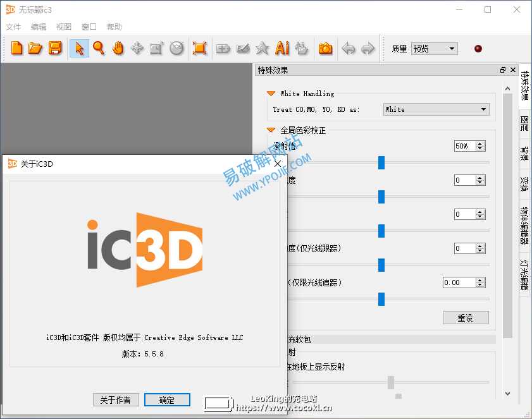This screenshot has width=532, height=419.
Task: Increase the 0.00 spinner value
Action: [479, 281]
